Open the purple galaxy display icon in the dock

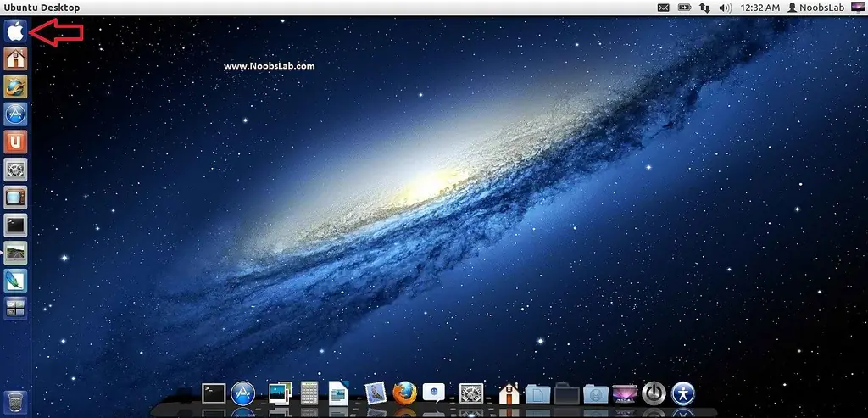(x=625, y=393)
